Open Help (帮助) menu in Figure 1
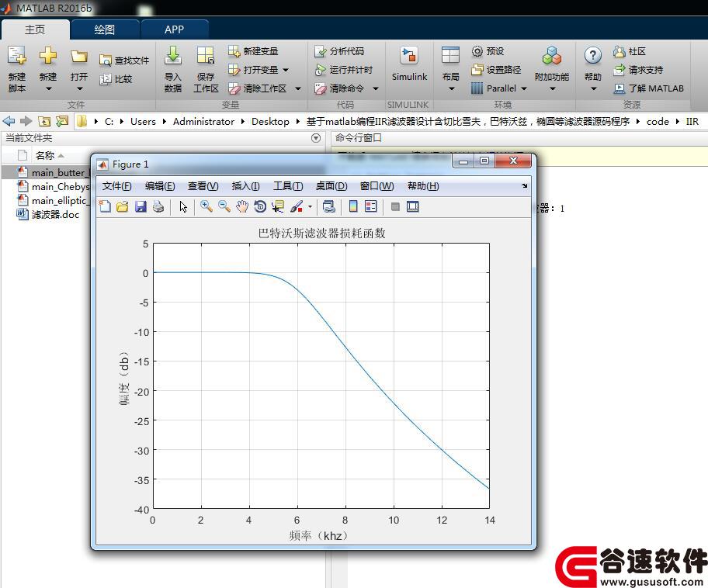 click(x=423, y=186)
